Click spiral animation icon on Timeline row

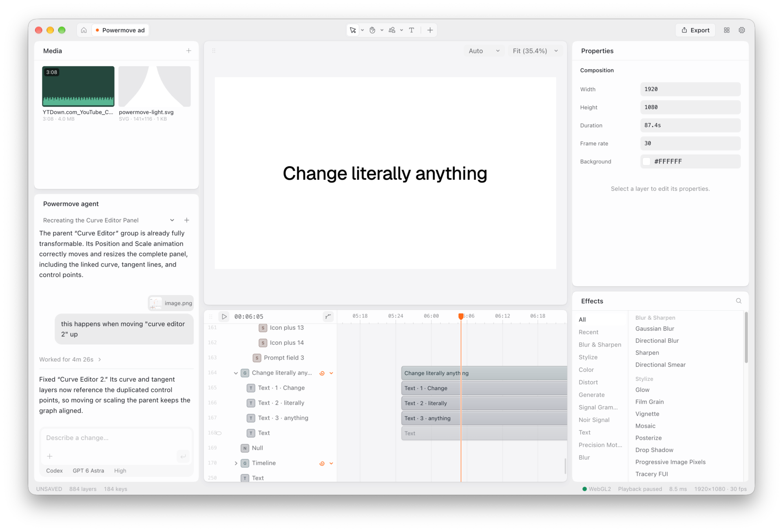(x=322, y=463)
